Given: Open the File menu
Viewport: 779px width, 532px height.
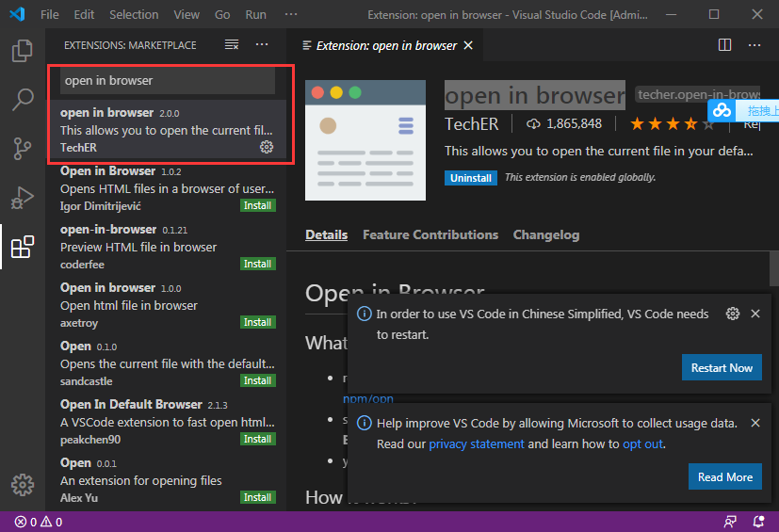Looking at the screenshot, I should (x=49, y=14).
